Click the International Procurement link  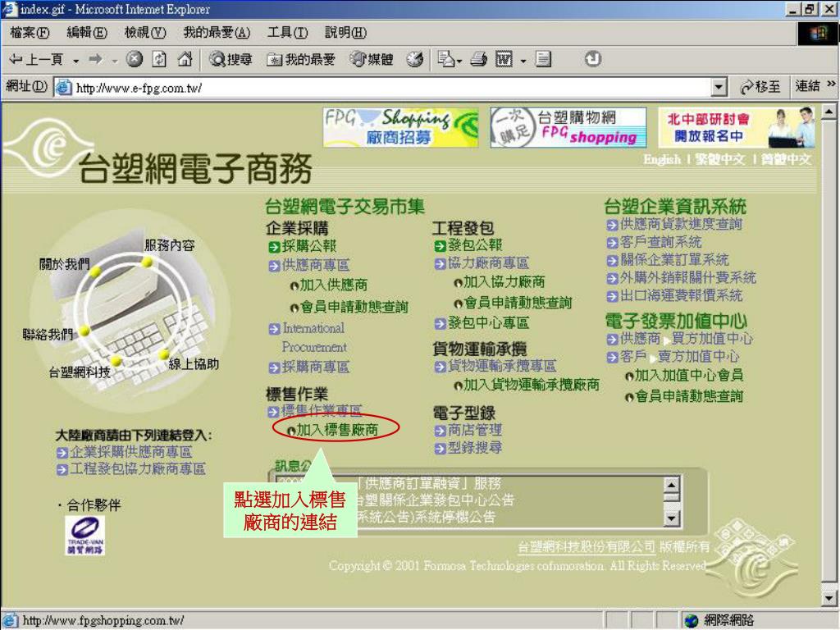[x=314, y=337]
